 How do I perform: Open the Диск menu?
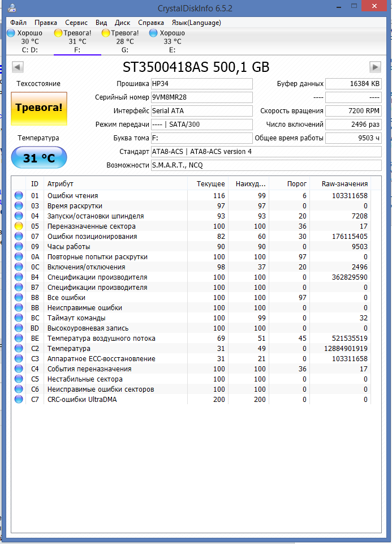pyautogui.click(x=122, y=23)
